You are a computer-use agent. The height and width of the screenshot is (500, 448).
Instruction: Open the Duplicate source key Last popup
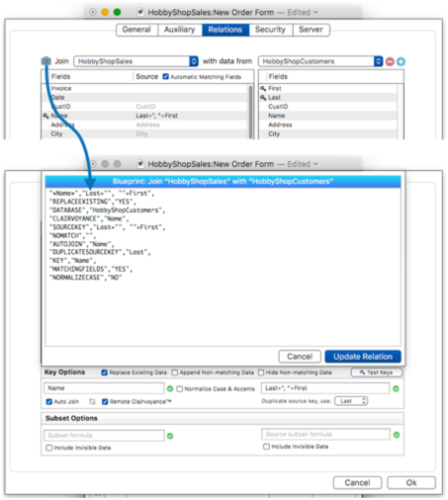351,401
